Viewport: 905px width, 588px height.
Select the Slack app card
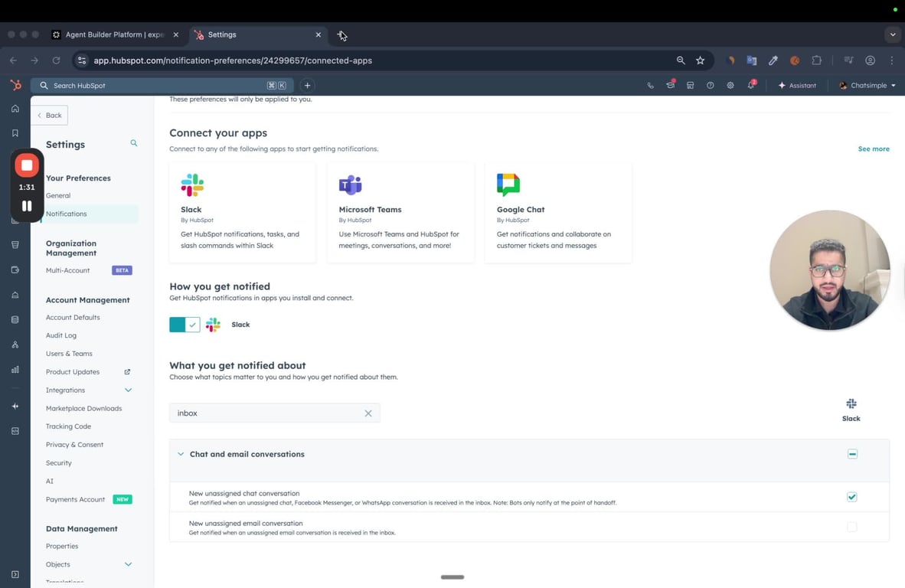(243, 212)
